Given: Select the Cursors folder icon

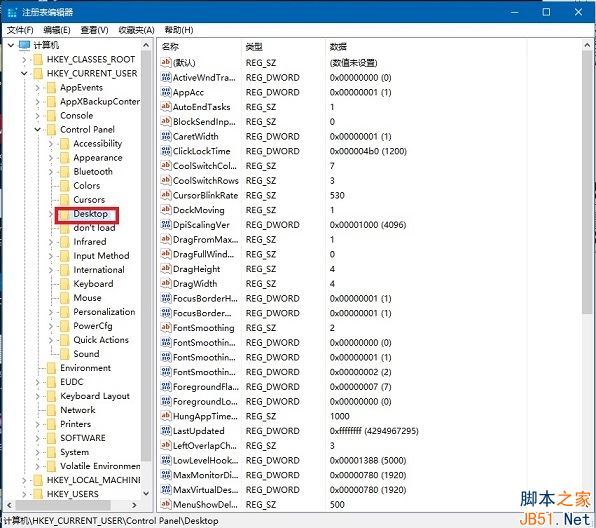Looking at the screenshot, I should tap(65, 200).
